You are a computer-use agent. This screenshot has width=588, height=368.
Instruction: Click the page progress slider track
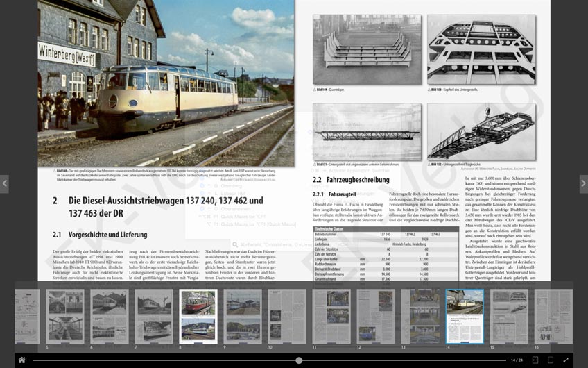(x=269, y=360)
